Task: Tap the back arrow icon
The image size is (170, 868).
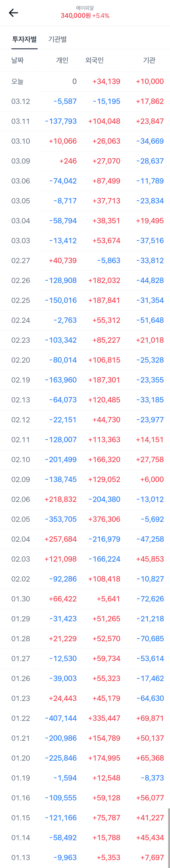Action: pyautogui.click(x=13, y=13)
